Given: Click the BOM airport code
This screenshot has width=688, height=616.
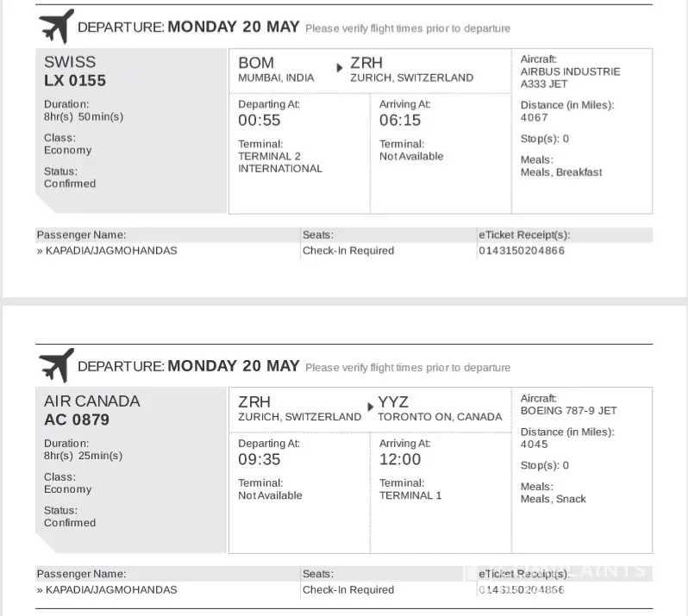Looking at the screenshot, I should (256, 63).
